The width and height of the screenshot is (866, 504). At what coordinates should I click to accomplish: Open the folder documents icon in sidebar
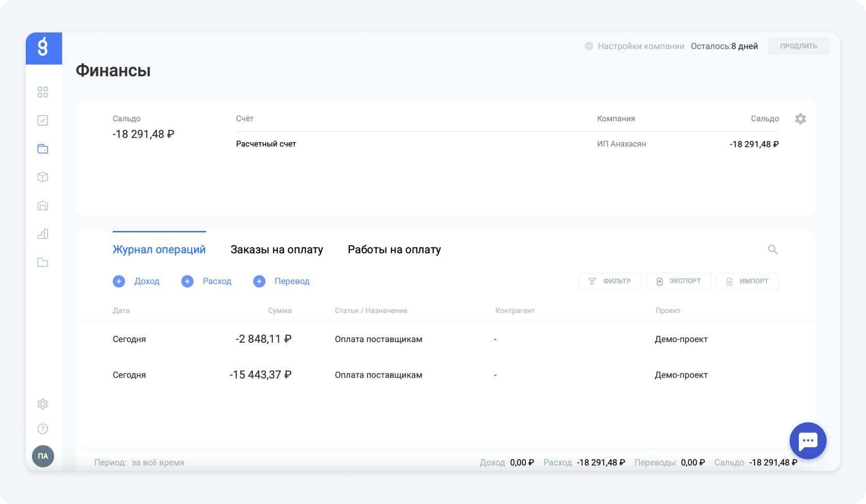43,262
